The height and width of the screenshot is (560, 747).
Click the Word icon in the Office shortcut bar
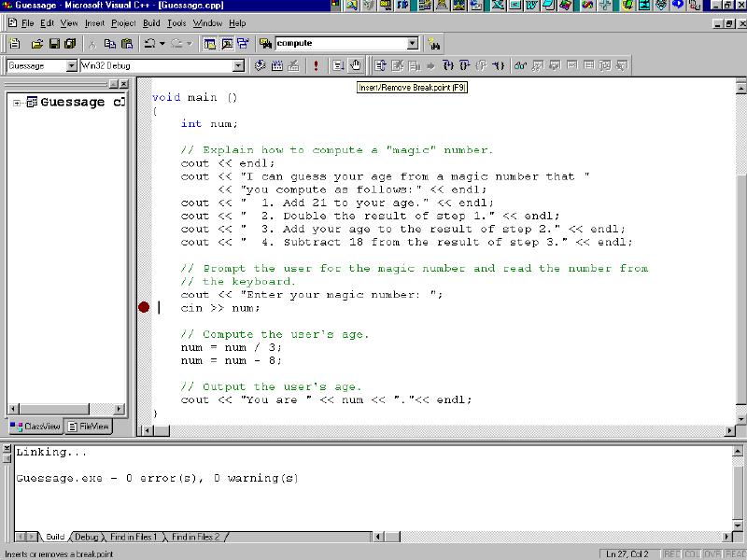pos(532,5)
